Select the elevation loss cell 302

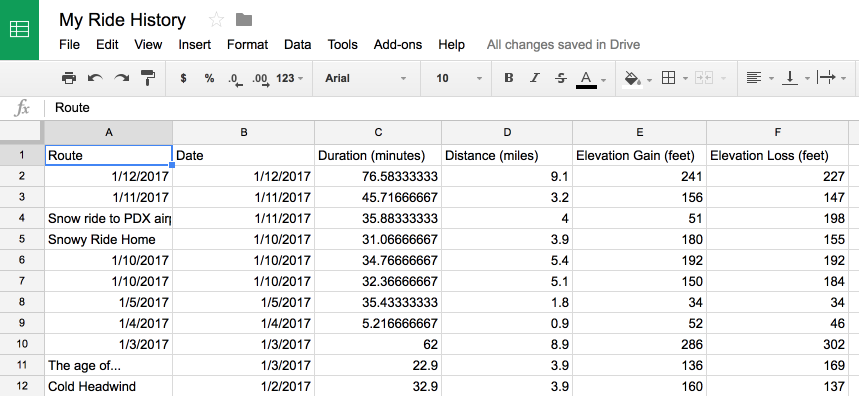pos(777,345)
